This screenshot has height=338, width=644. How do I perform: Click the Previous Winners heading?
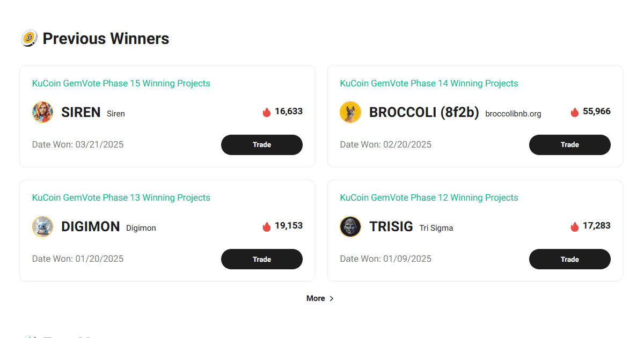tap(106, 39)
